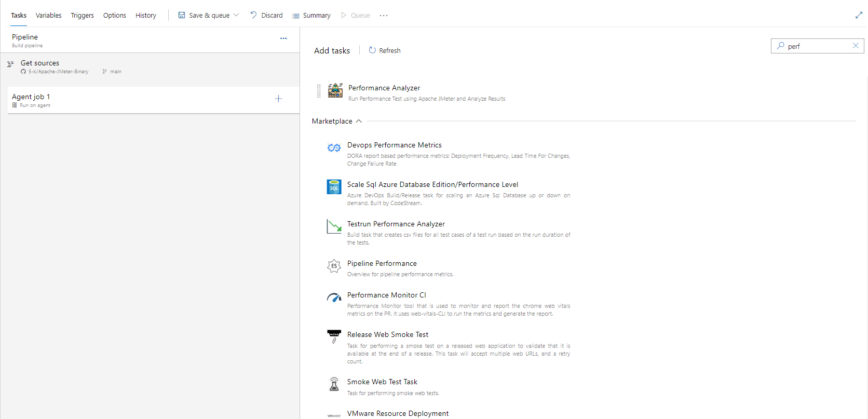The height and width of the screenshot is (419, 868).
Task: Click the Save & queue button label
Action: click(209, 15)
